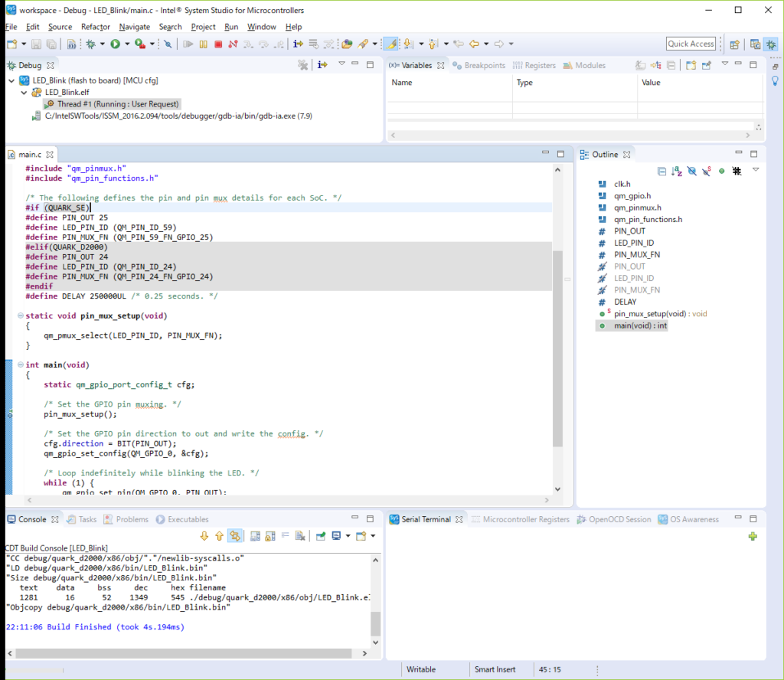784x680 pixels.
Task: Click the Resume icon in debug toolbar
Action: coord(188,44)
